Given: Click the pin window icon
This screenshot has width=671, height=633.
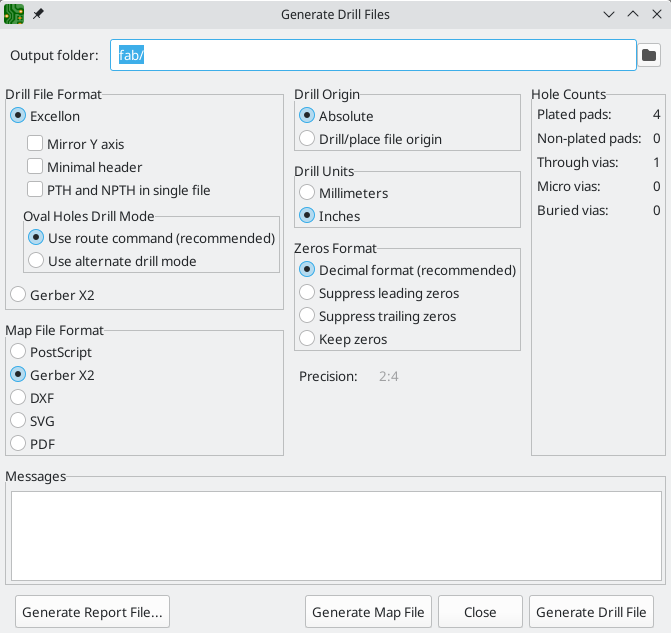Looking at the screenshot, I should pyautogui.click(x=38, y=14).
